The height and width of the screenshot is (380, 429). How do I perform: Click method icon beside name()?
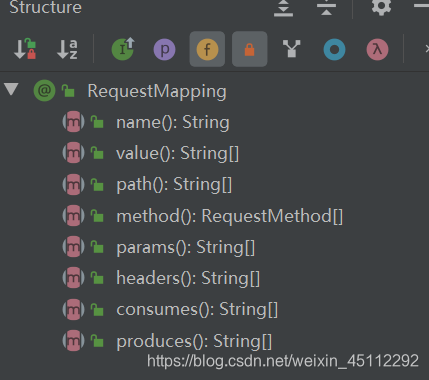[x=73, y=122]
